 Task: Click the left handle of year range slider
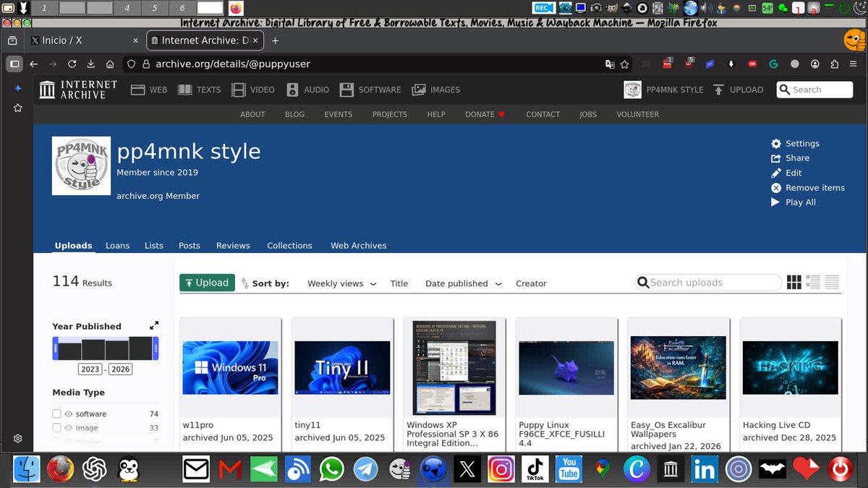click(x=55, y=348)
